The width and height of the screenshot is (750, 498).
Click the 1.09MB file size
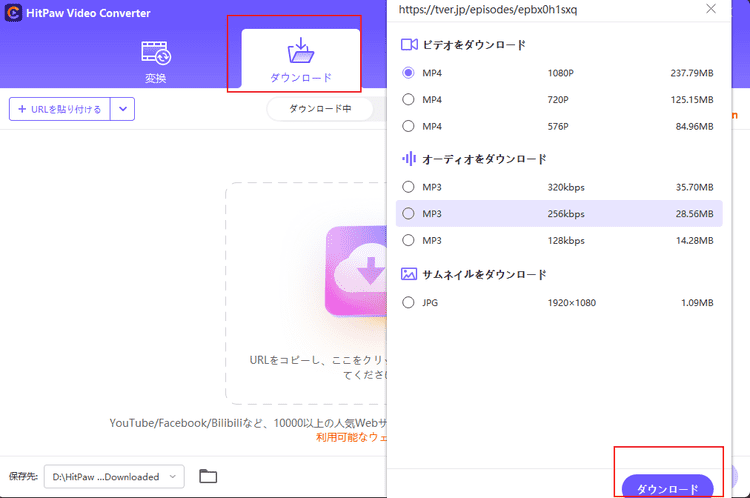pyautogui.click(x=697, y=302)
